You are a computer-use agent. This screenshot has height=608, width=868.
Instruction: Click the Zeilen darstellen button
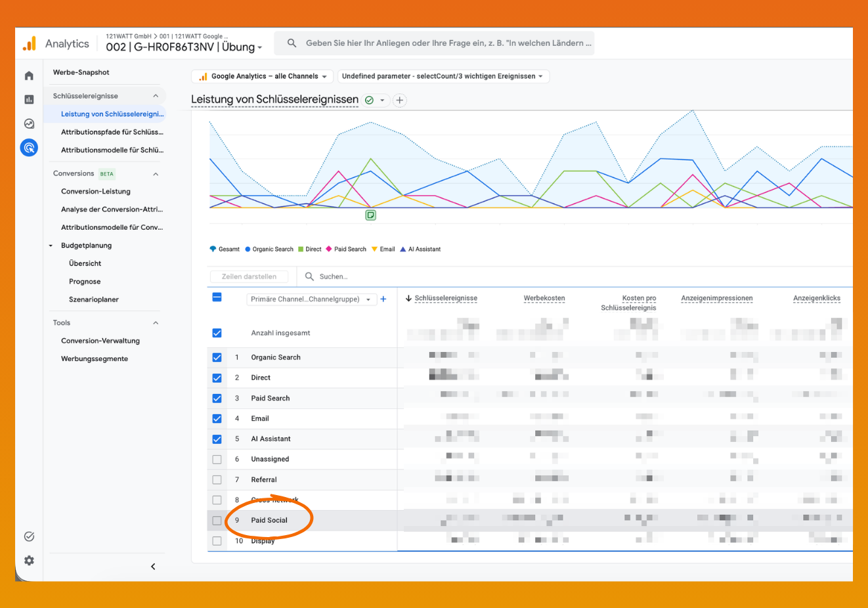[250, 276]
